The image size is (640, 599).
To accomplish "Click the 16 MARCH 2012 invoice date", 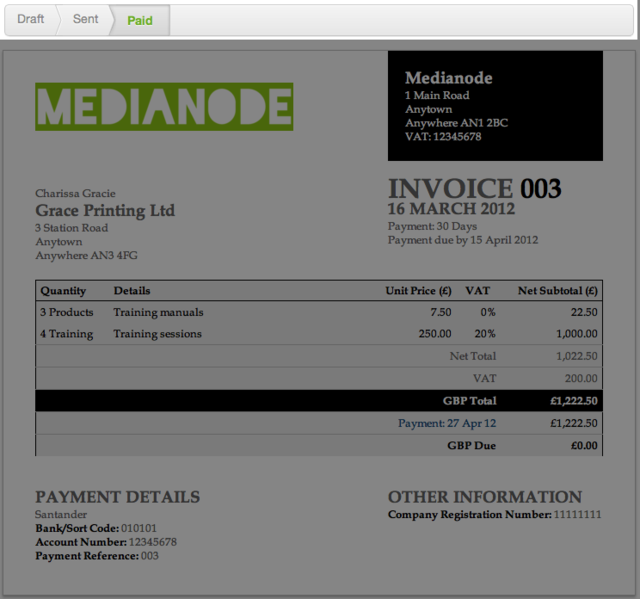I will [451, 209].
